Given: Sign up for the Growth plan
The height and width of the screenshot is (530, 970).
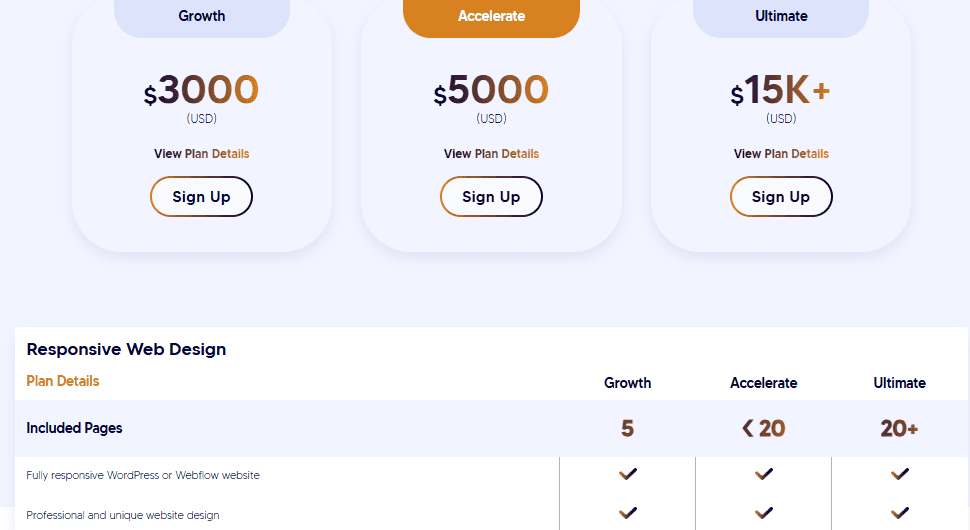Looking at the screenshot, I should [x=201, y=197].
